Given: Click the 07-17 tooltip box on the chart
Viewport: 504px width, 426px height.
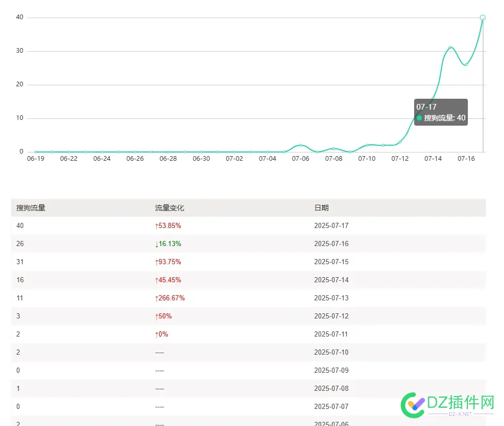Looking at the screenshot, I should pyautogui.click(x=440, y=112).
